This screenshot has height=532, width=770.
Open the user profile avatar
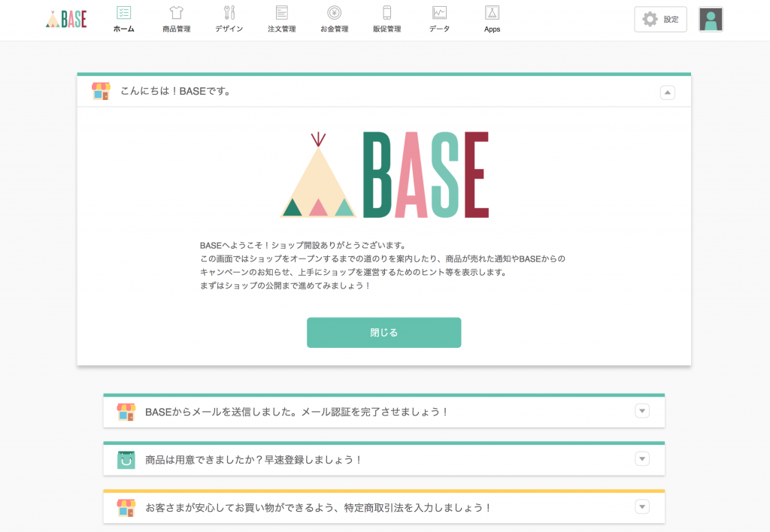tap(711, 20)
